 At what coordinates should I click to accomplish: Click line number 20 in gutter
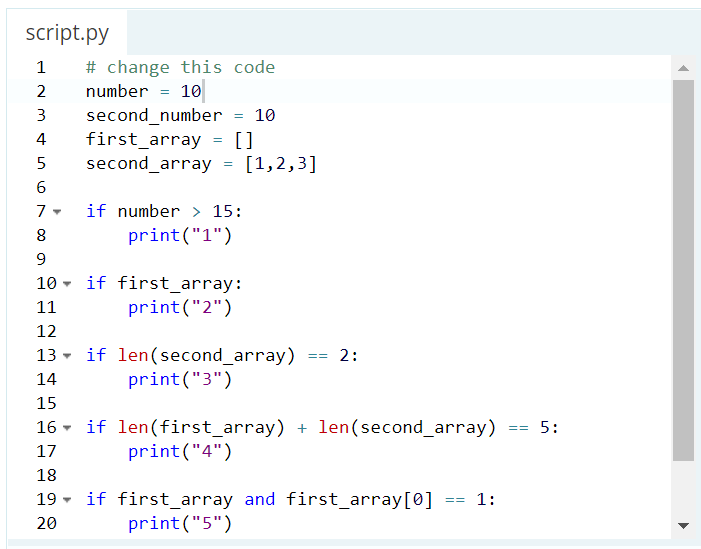point(46,524)
